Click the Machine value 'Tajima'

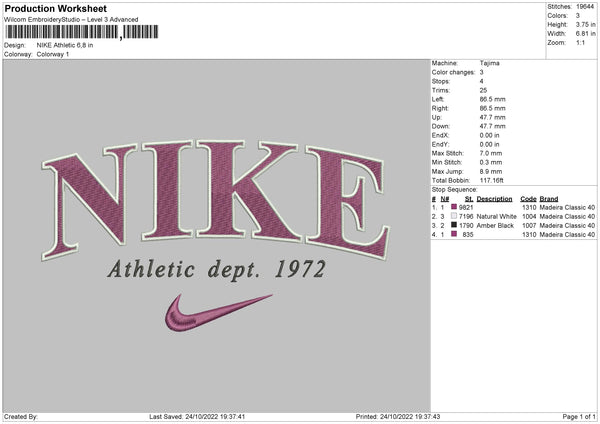pos(489,63)
